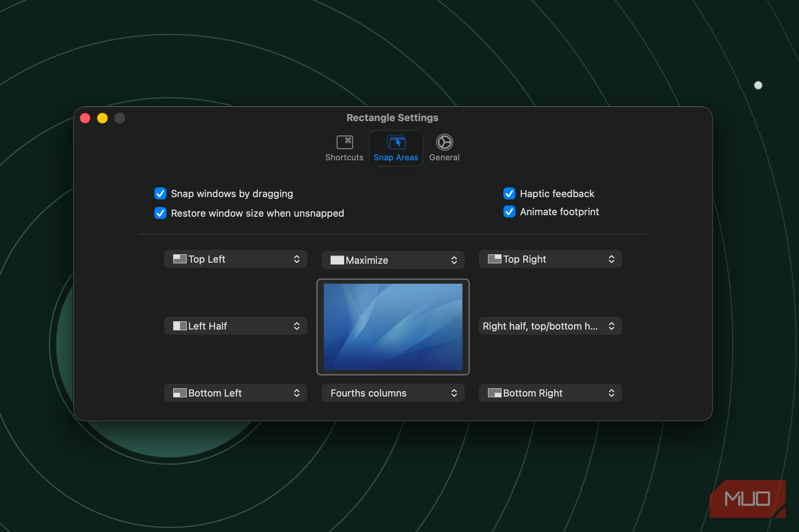
Task: Expand the Fourths columns dropdown
Action: 393,393
